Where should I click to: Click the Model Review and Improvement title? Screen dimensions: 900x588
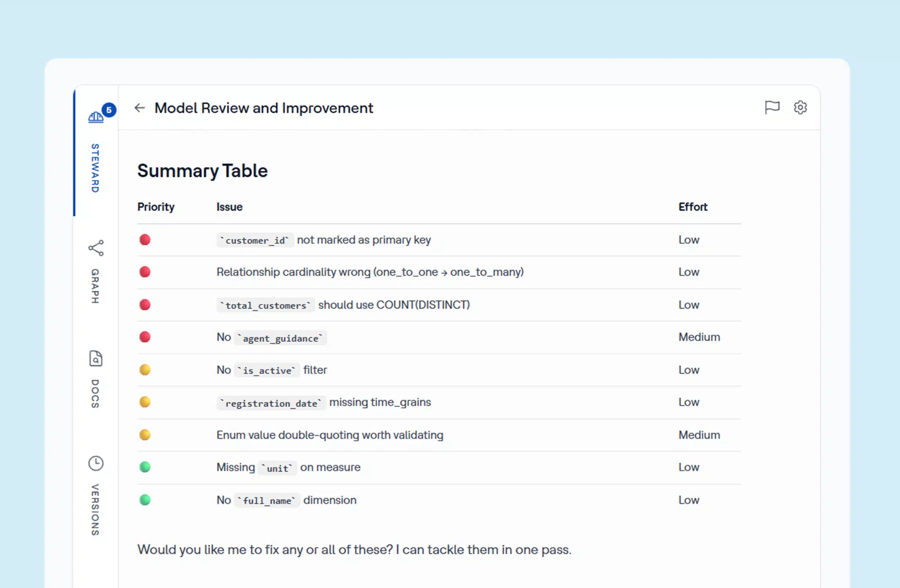click(264, 108)
